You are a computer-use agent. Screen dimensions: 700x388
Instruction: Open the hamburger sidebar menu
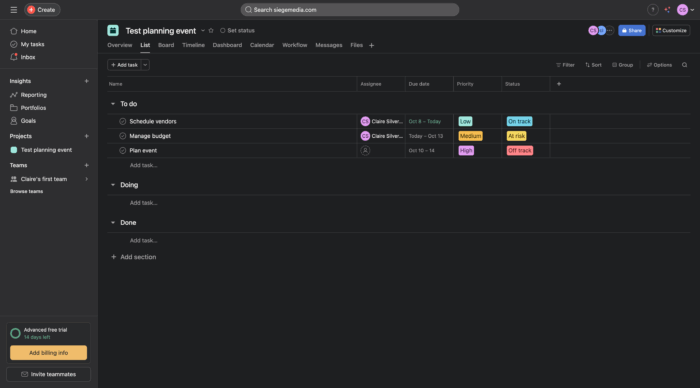click(x=13, y=9)
